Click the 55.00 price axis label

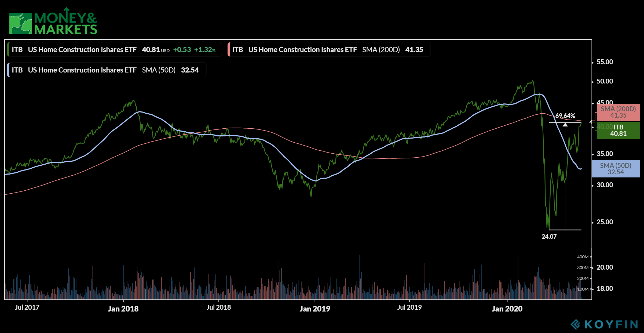pyautogui.click(x=605, y=62)
